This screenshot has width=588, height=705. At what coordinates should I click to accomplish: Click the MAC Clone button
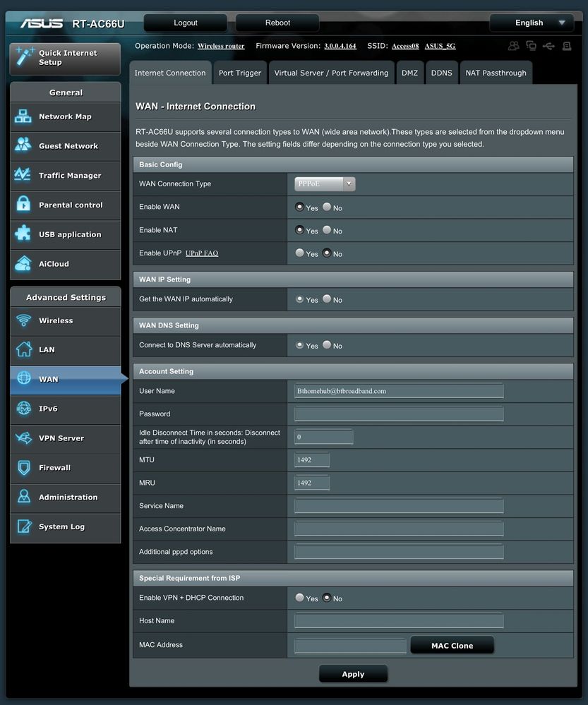tap(452, 645)
